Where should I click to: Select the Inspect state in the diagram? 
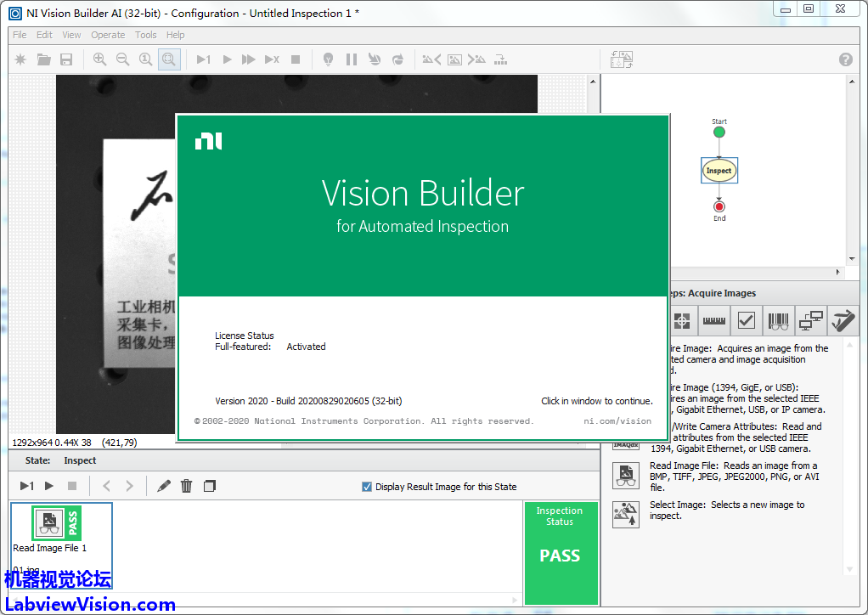[719, 171]
